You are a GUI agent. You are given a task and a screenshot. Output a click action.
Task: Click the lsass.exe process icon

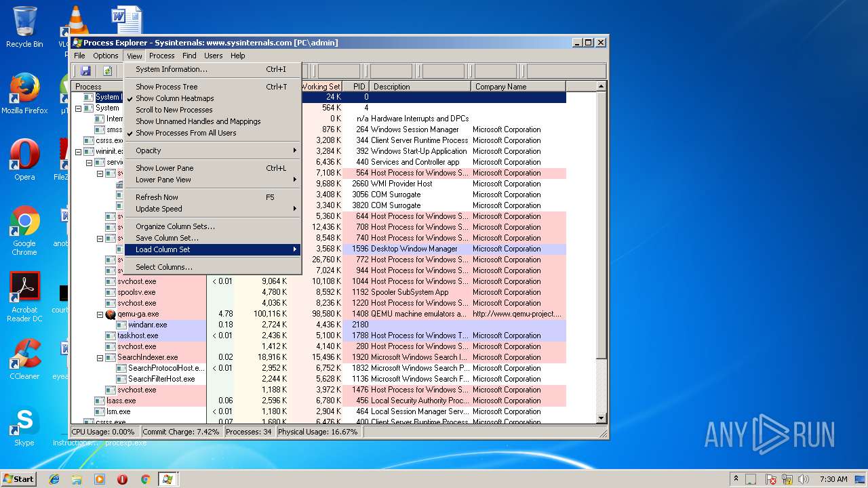click(100, 401)
